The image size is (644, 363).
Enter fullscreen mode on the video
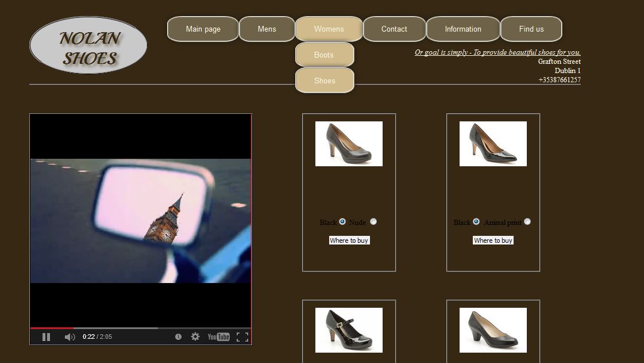pyautogui.click(x=242, y=337)
